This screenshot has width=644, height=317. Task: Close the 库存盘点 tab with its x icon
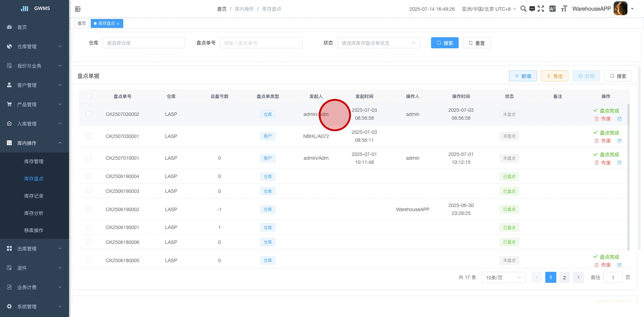pos(118,24)
